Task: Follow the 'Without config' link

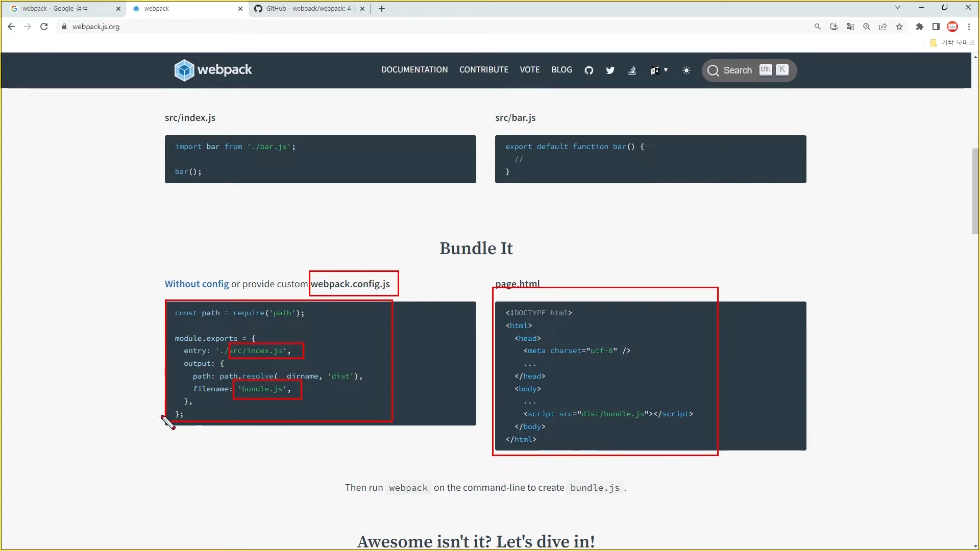Action: [197, 284]
